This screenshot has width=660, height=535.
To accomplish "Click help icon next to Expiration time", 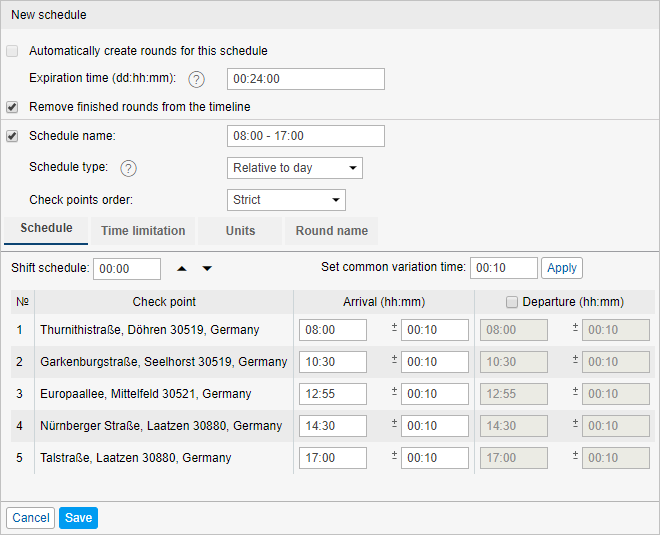I will [196, 80].
